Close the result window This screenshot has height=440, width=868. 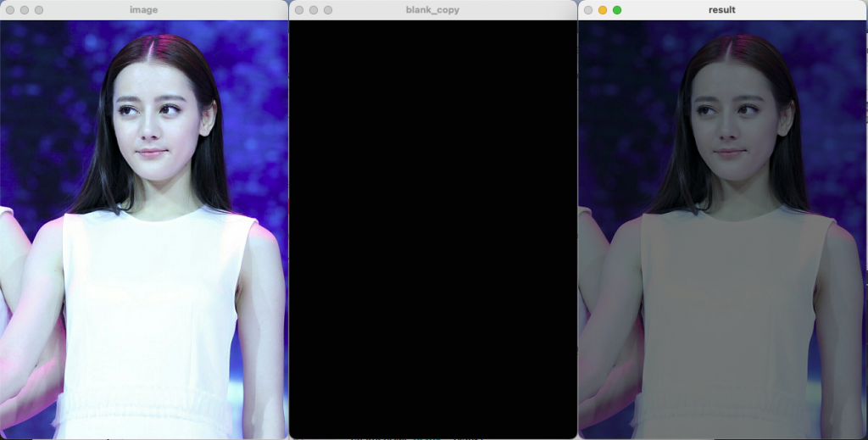click(x=588, y=10)
